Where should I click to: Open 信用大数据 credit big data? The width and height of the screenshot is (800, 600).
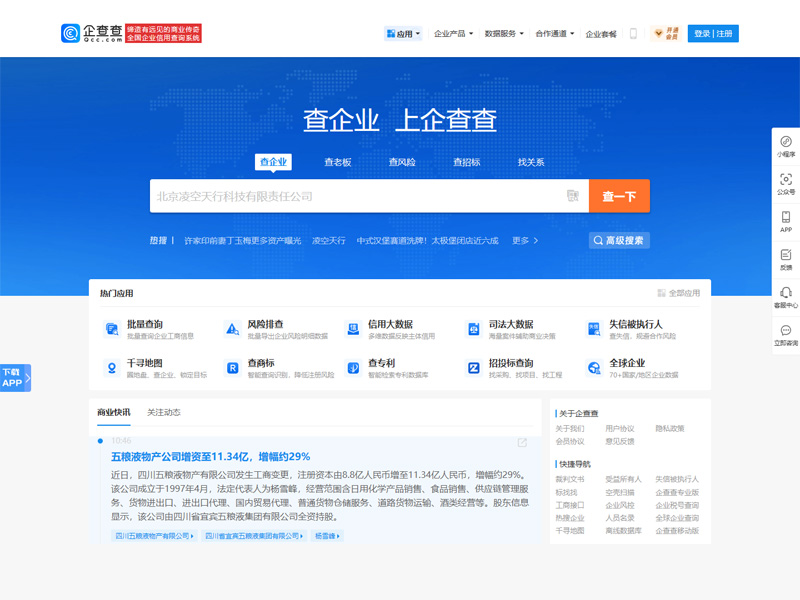[x=354, y=327]
